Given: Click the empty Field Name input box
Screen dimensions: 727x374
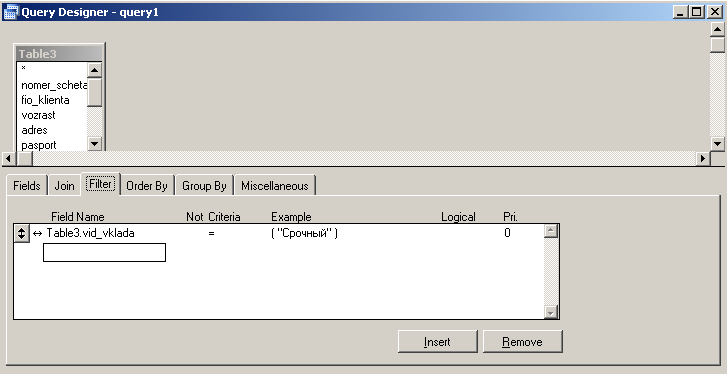Looking at the screenshot, I should pos(104,253).
